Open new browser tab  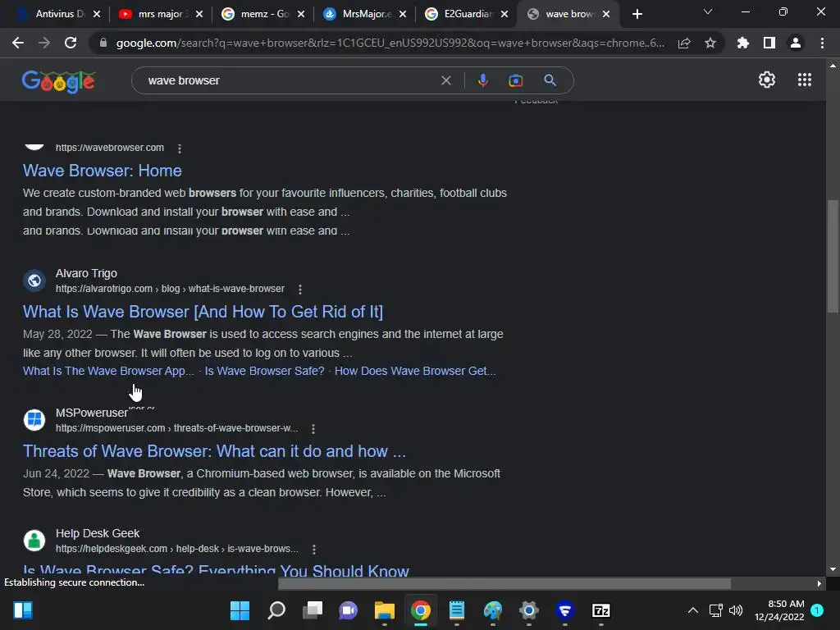[x=637, y=15]
